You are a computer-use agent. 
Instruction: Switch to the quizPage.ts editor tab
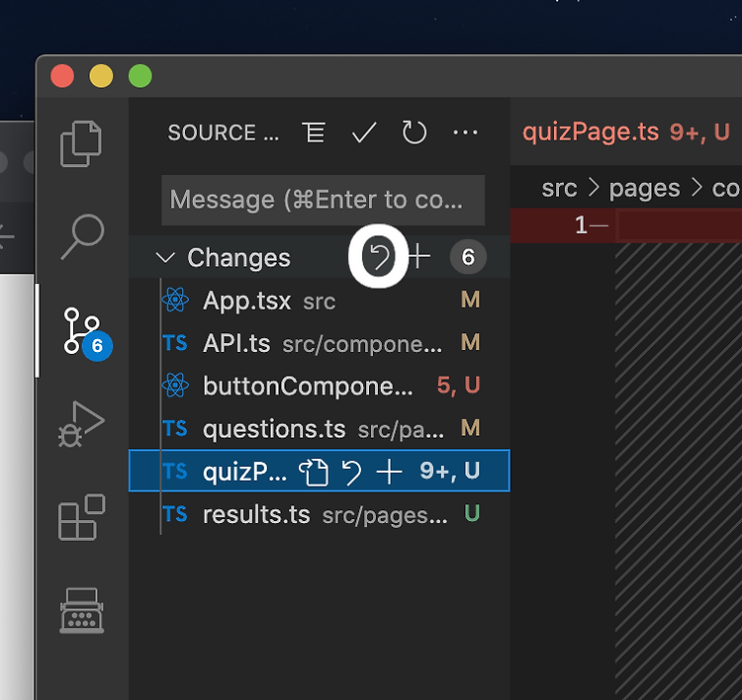[x=626, y=131]
